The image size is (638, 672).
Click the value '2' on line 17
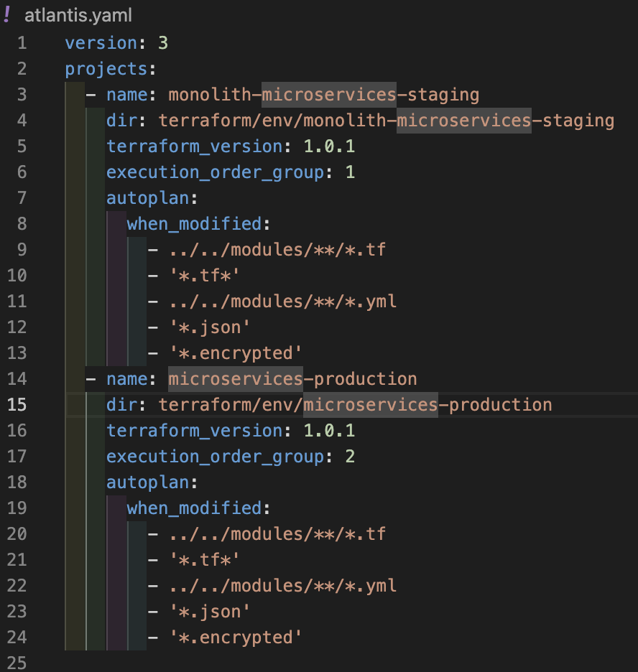(351, 457)
